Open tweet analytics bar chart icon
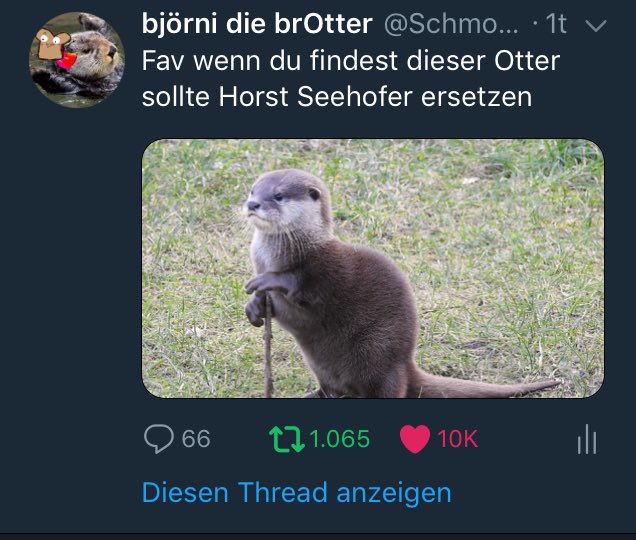Screen dimensions: 636x540 587,439
